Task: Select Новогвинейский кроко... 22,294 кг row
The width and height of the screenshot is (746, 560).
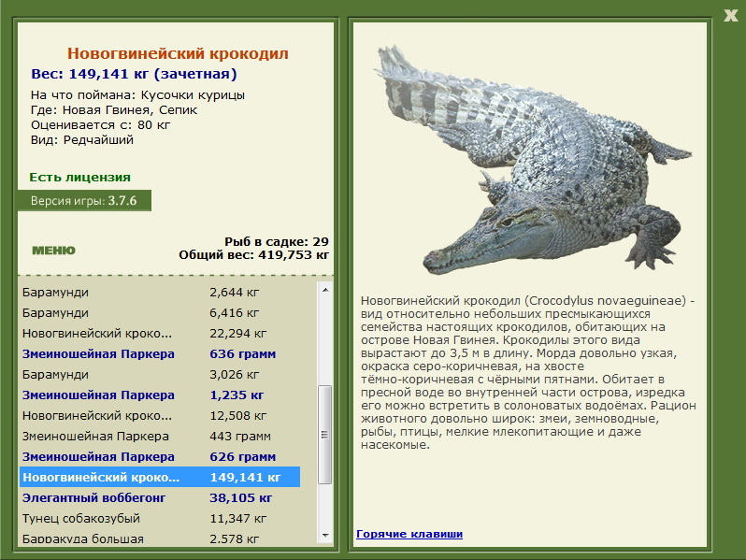Action: click(159, 333)
